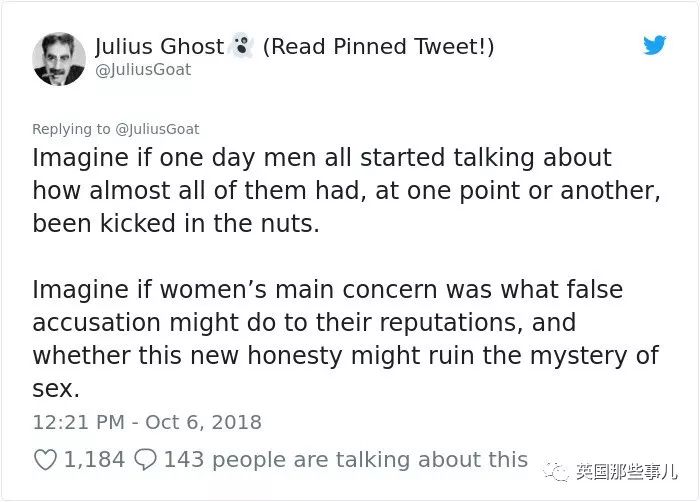Click the WeChat logo in the watermark
This screenshot has width=700, height=502.
(x=556, y=471)
